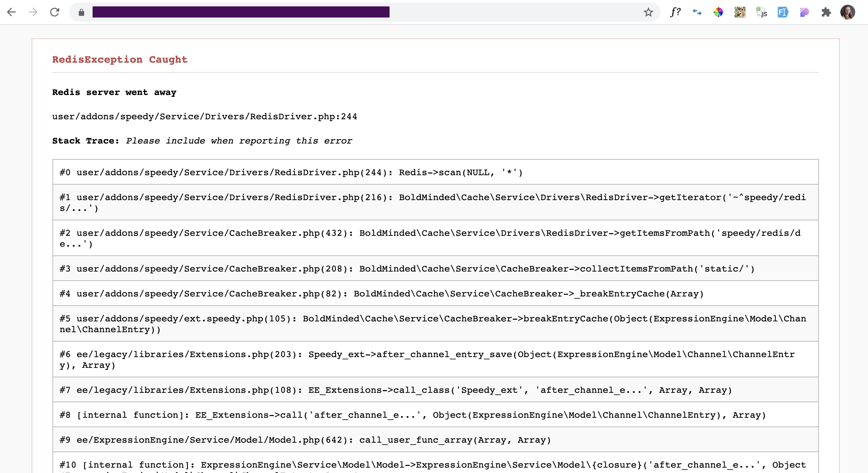Open the JS toggle extension
Viewport: 868px width, 473px height.
[x=761, y=12]
